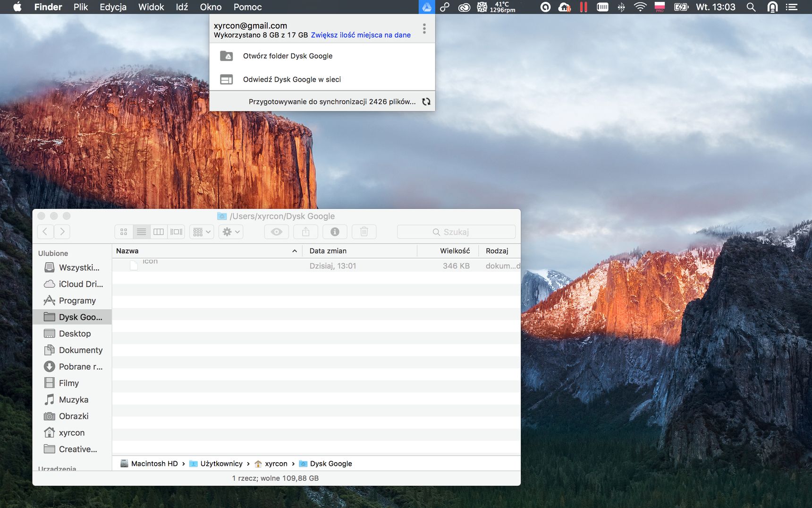
Task: Click the red pause bars menu icon
Action: pyautogui.click(x=584, y=7)
